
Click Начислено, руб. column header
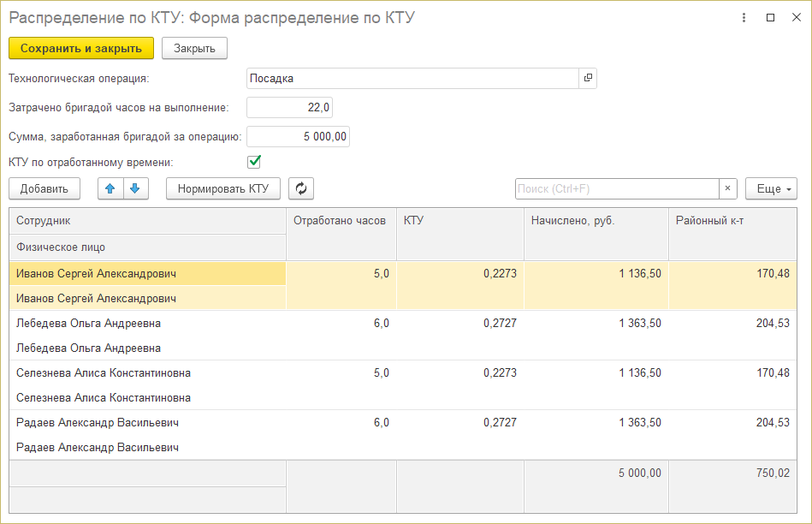pyautogui.click(x=596, y=235)
